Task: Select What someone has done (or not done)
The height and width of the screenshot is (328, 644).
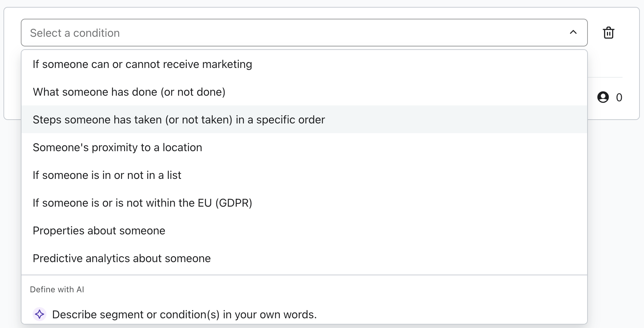Action: click(x=129, y=92)
